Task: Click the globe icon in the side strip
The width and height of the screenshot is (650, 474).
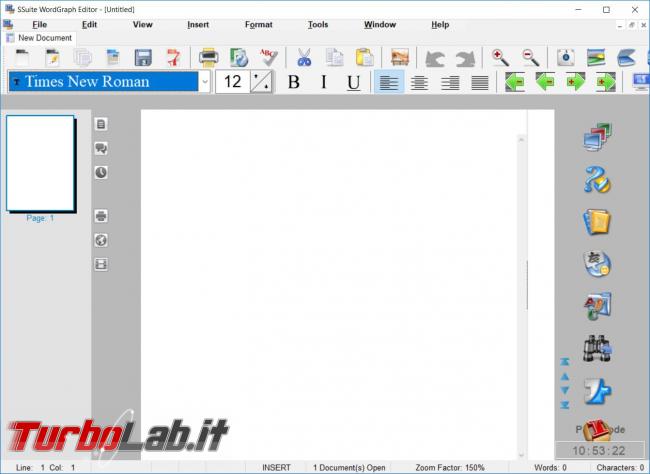Action: pyautogui.click(x=101, y=240)
